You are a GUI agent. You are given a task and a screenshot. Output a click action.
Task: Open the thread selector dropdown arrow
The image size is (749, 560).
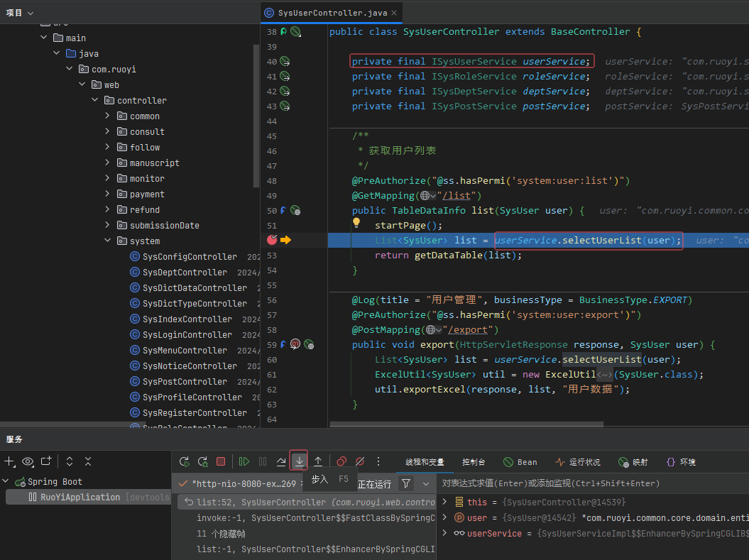425,484
